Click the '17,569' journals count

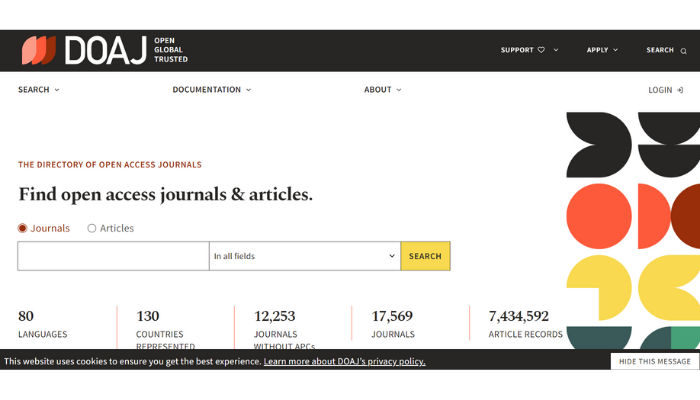tap(392, 316)
